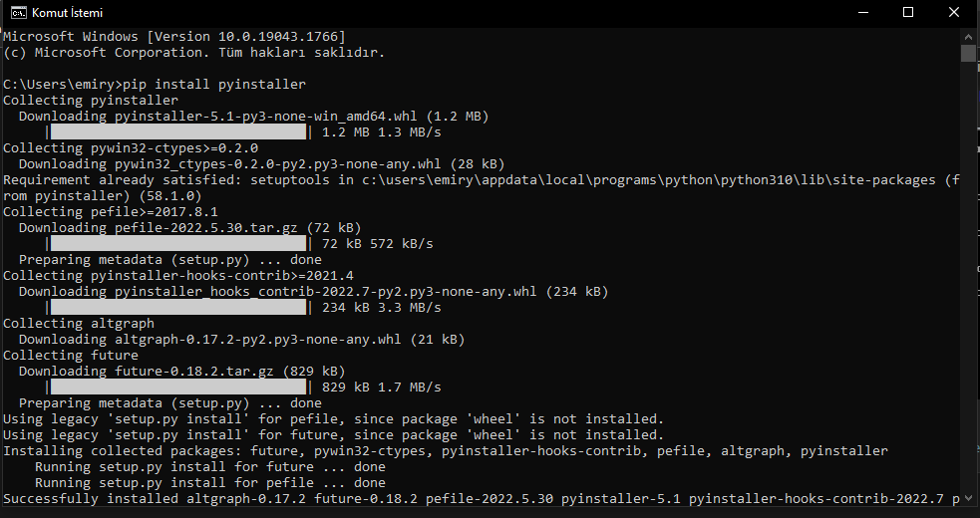Click the vertical scrollbar thumb
The width and height of the screenshot is (980, 518).
[x=968, y=53]
